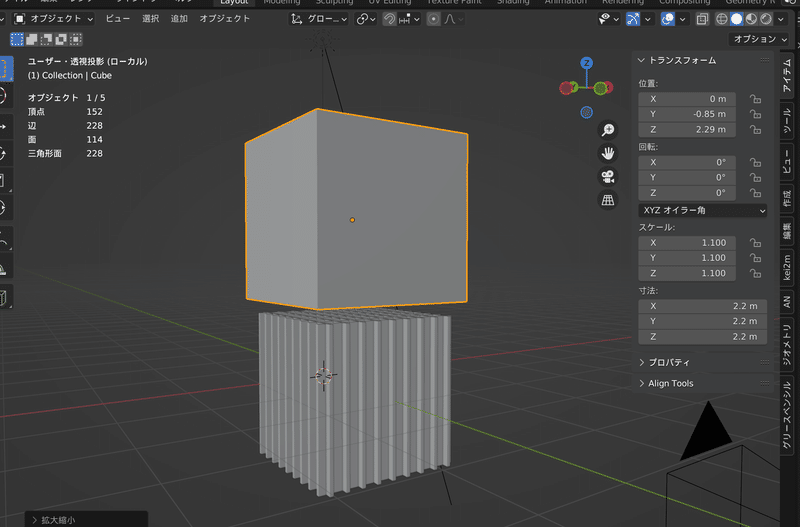Viewport: 800px width, 527px height.
Task: Select wireframe viewport shading
Action: point(721,19)
